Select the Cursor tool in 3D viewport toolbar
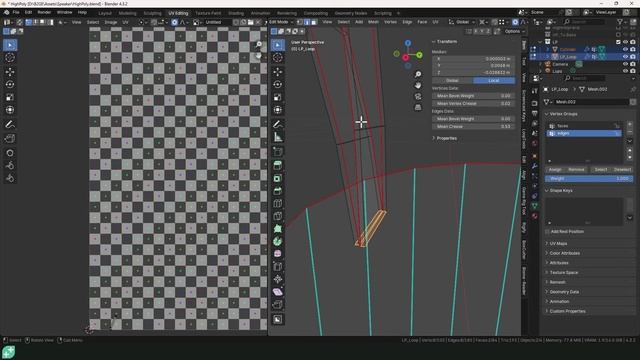This screenshot has height=360, width=640. tap(278, 58)
